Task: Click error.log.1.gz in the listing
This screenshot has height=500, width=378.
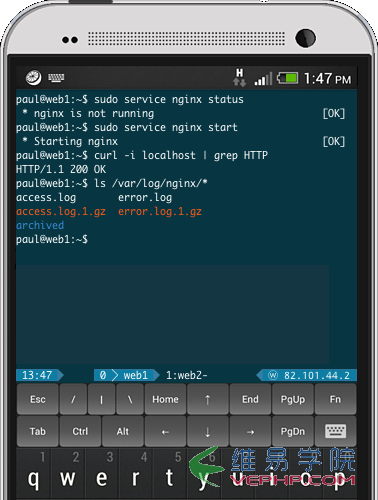Action: [160, 212]
